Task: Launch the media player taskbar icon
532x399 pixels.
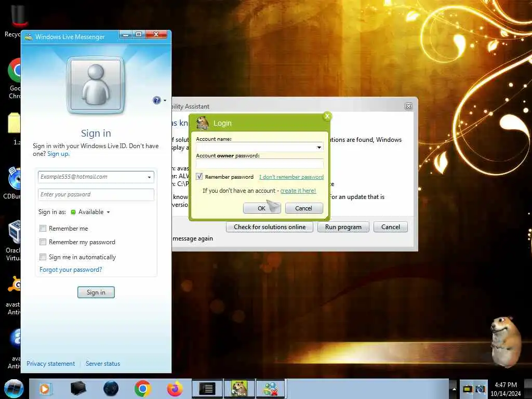Action: (45, 389)
